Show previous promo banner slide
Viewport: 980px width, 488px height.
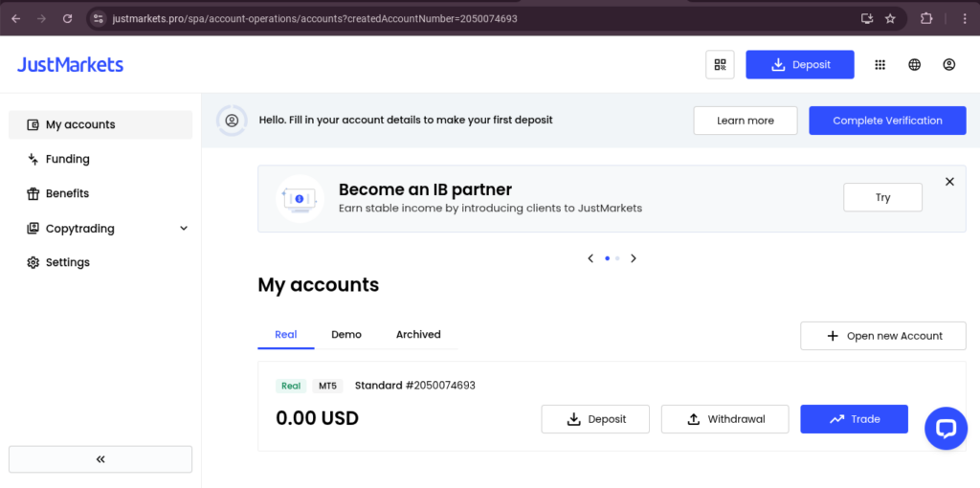click(590, 258)
